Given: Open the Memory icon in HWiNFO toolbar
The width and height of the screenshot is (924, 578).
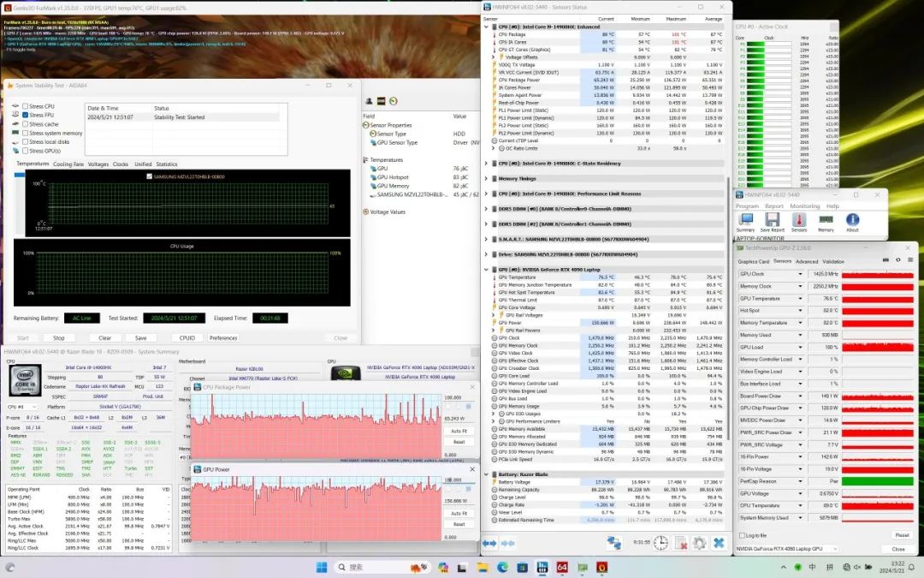Looking at the screenshot, I should point(826,221).
